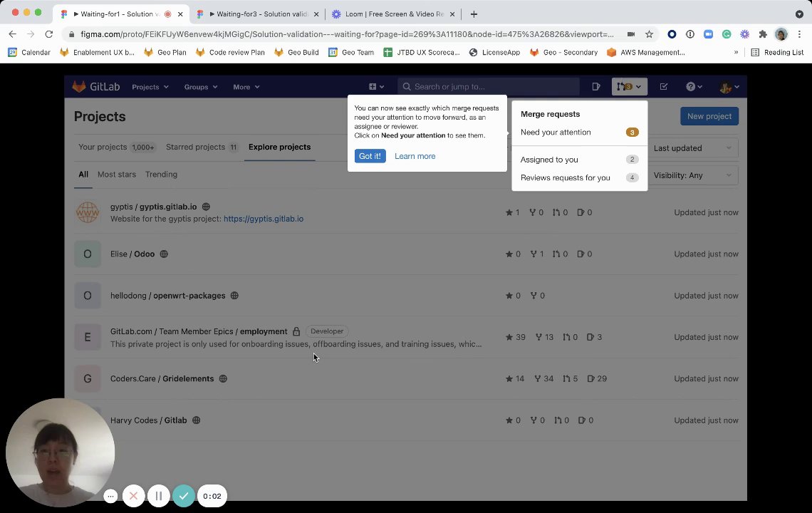Open the gyptis.gitlab.io project

(153, 207)
